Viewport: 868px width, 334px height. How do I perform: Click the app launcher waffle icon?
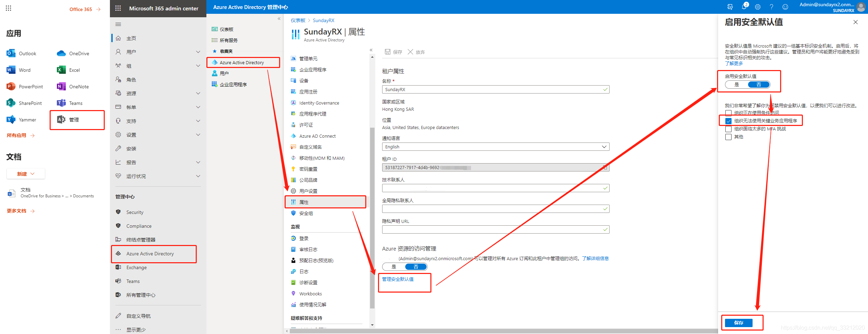click(x=9, y=8)
